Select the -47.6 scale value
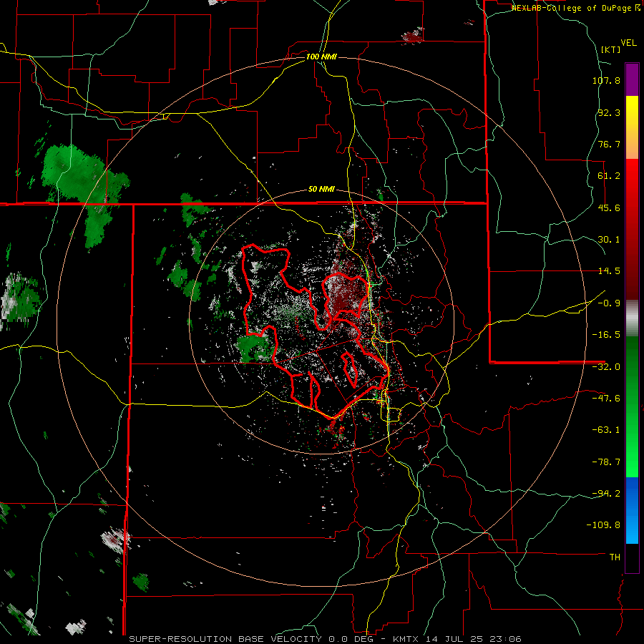644x644 pixels. click(x=606, y=399)
